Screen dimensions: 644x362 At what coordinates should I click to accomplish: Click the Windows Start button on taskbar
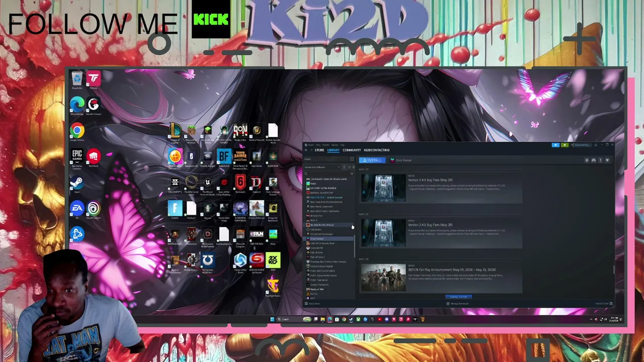[272, 319]
